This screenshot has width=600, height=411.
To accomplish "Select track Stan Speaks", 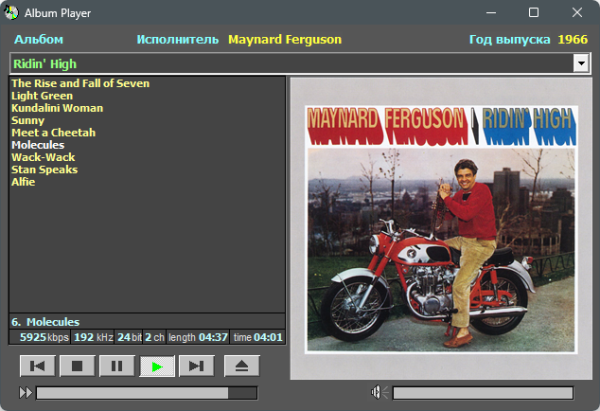I will [x=44, y=169].
